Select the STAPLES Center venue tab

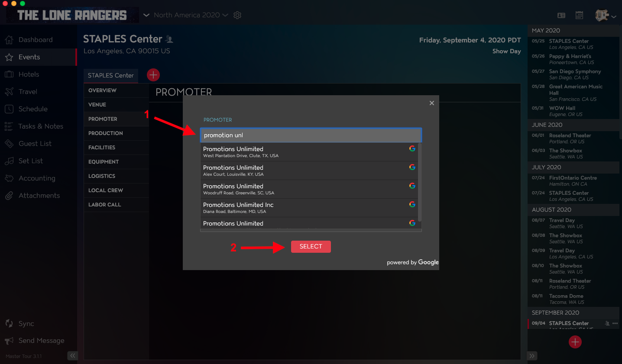[x=111, y=75]
